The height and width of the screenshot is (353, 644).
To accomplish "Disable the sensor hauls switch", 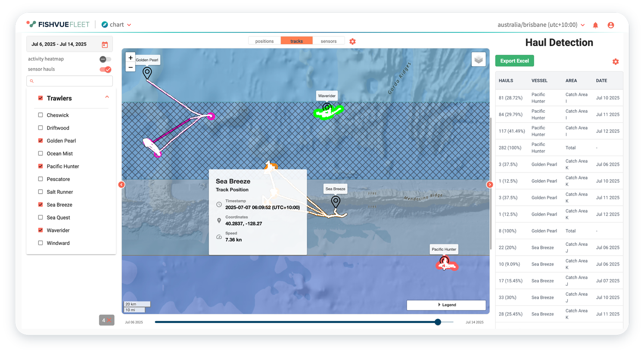I will (x=105, y=69).
